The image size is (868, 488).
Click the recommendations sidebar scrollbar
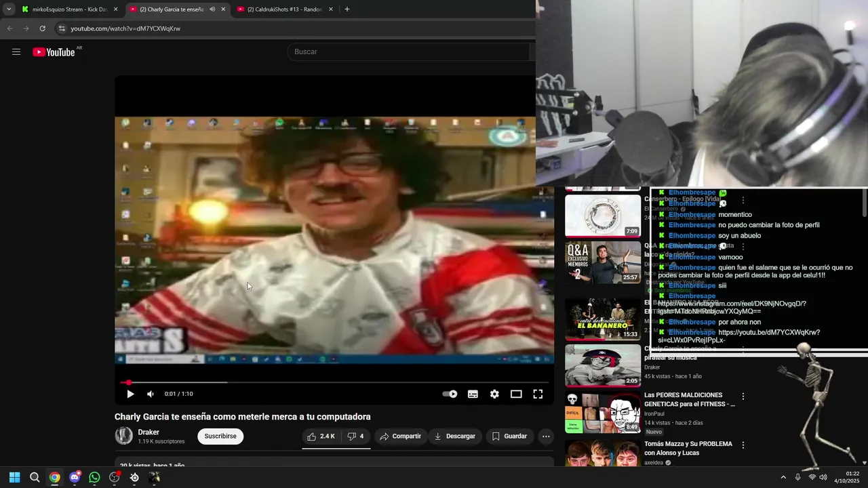point(864,203)
